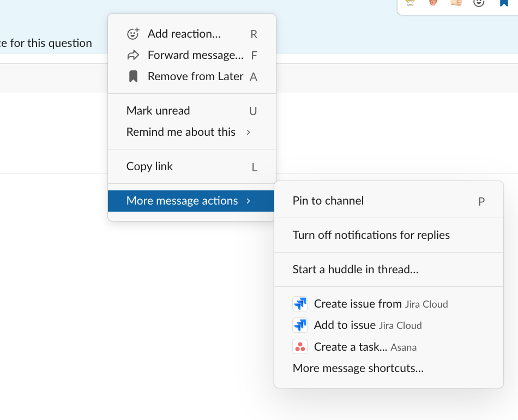Click the Remove from Later bookmark icon
The width and height of the screenshot is (518, 420).
click(133, 76)
